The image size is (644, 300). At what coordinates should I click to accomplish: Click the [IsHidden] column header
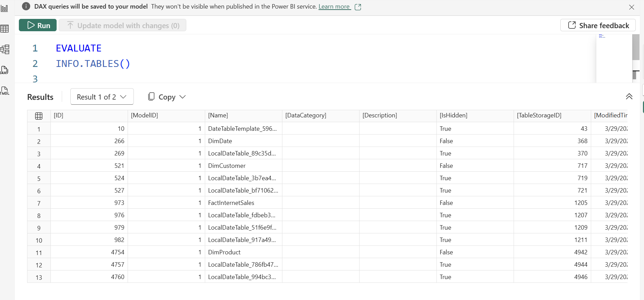coord(453,115)
